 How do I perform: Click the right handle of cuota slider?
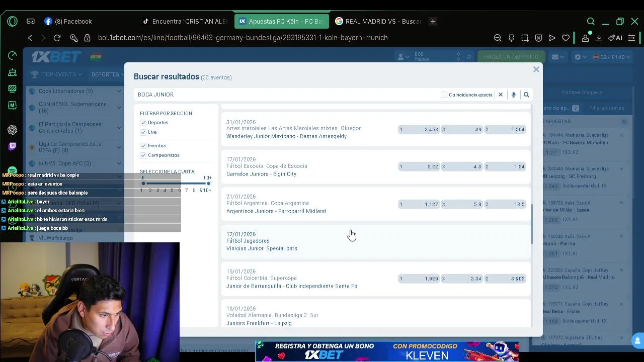point(208,184)
